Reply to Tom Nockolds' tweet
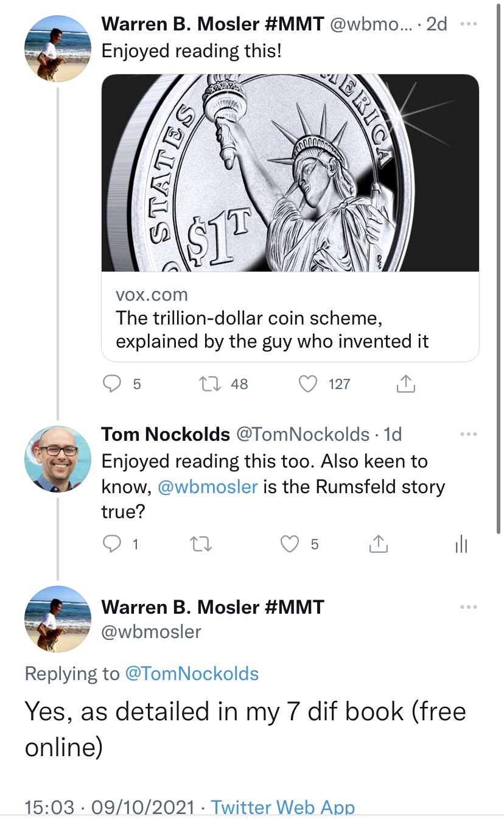The width and height of the screenshot is (504, 825). [x=113, y=544]
